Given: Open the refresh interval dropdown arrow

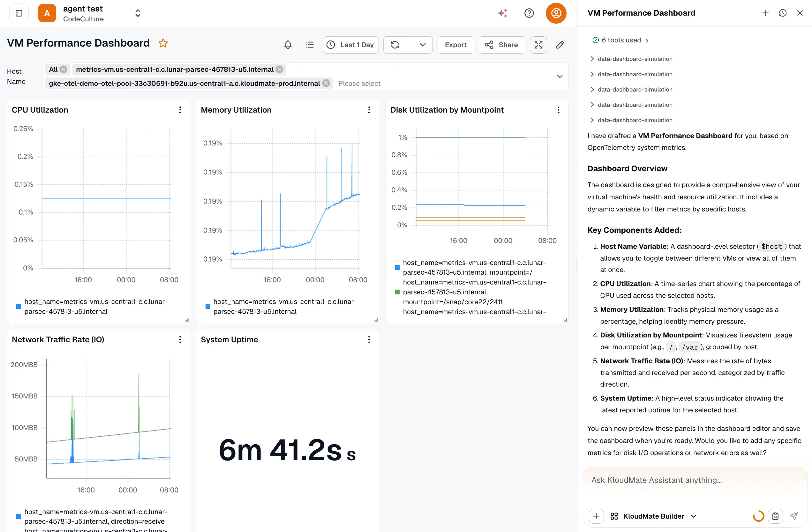Looking at the screenshot, I should coord(422,45).
